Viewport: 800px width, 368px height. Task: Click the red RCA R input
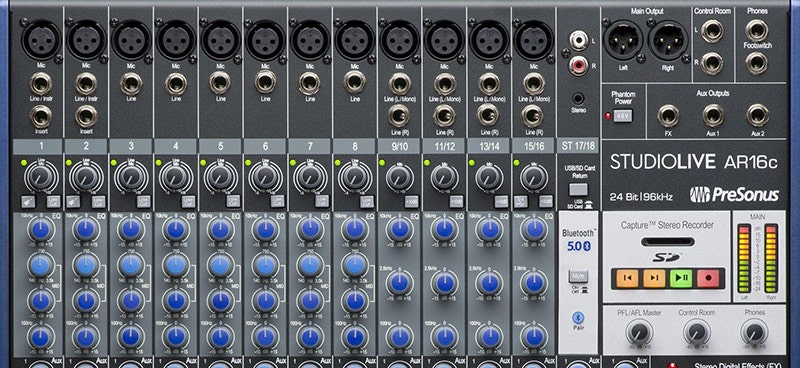[579, 65]
